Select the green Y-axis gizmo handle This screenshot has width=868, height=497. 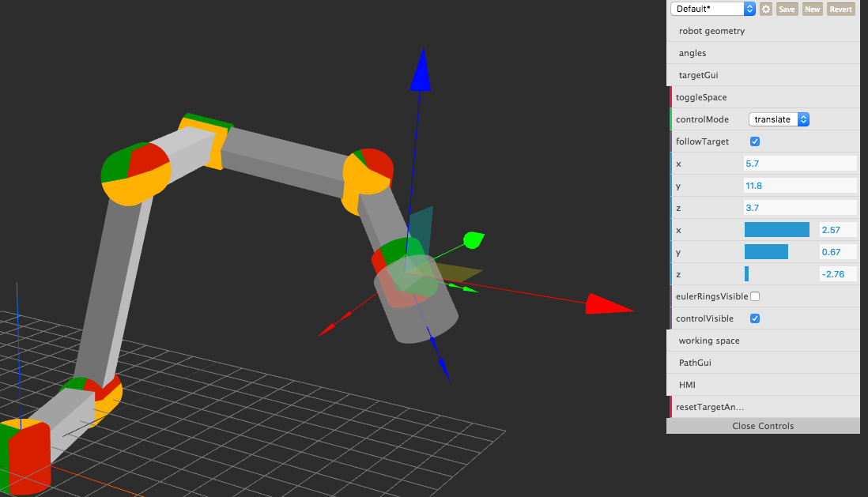pos(474,240)
